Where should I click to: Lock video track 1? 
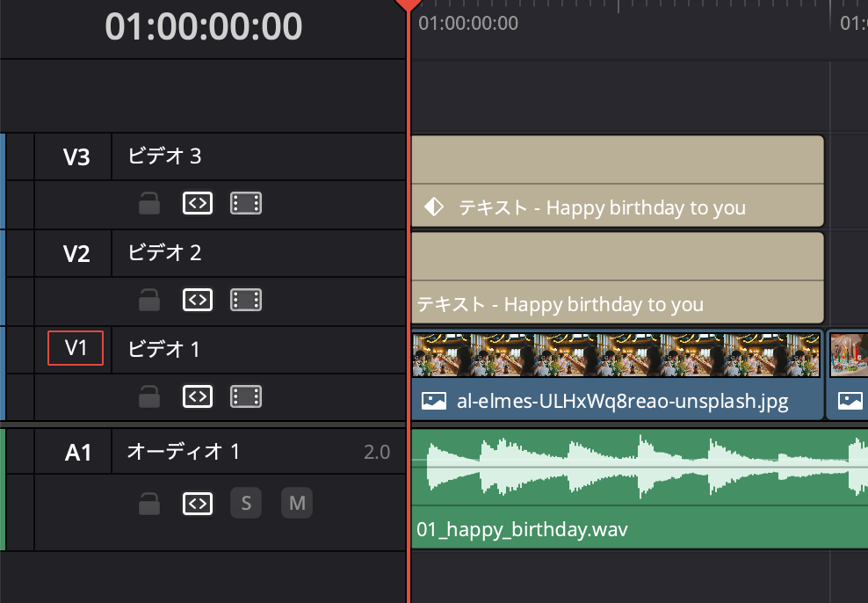coord(148,396)
